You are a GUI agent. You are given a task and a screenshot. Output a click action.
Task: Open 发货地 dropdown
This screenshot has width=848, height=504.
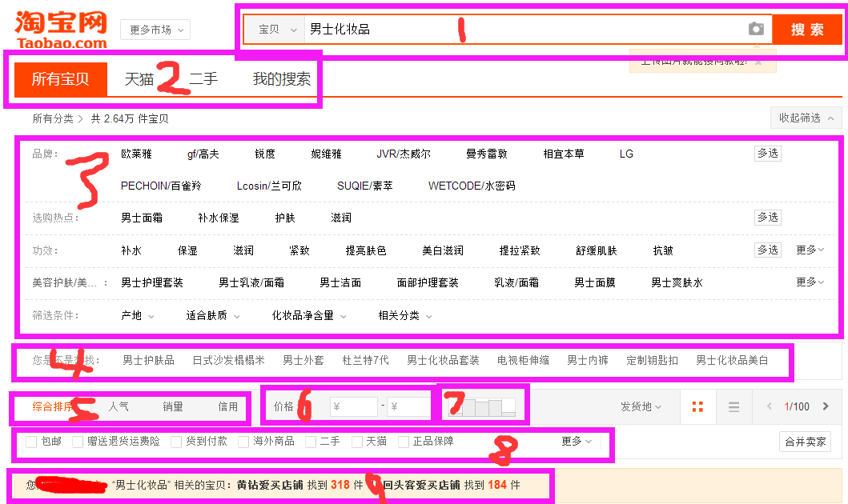pyautogui.click(x=641, y=406)
